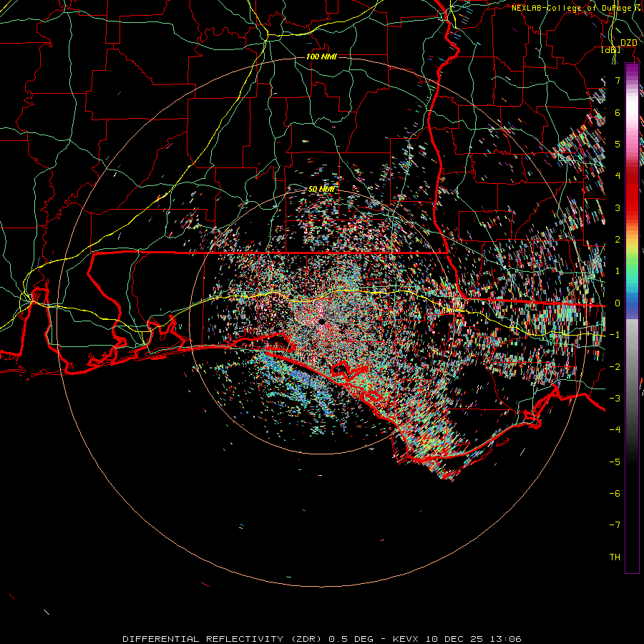
Task: Click the [dB] units label
Action: (x=611, y=50)
